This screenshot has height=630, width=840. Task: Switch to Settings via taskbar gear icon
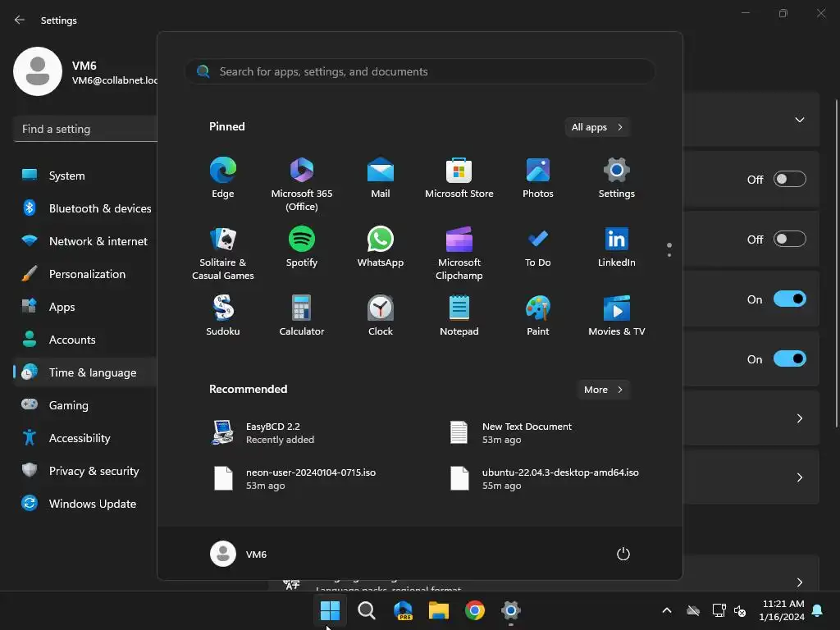point(510,610)
